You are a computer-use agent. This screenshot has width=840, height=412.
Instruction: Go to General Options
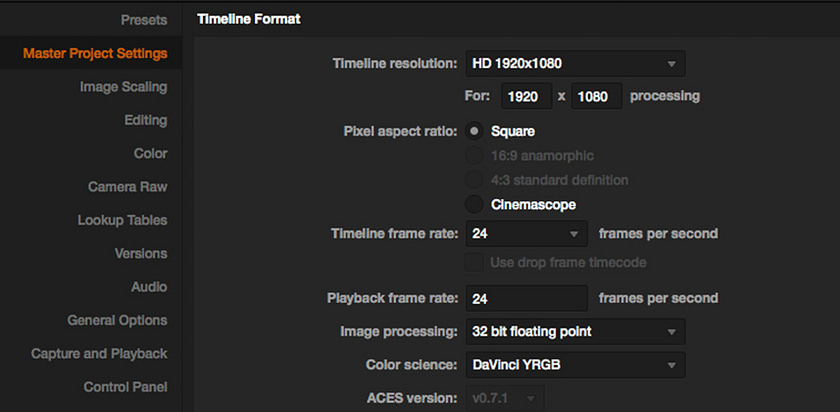[117, 320]
